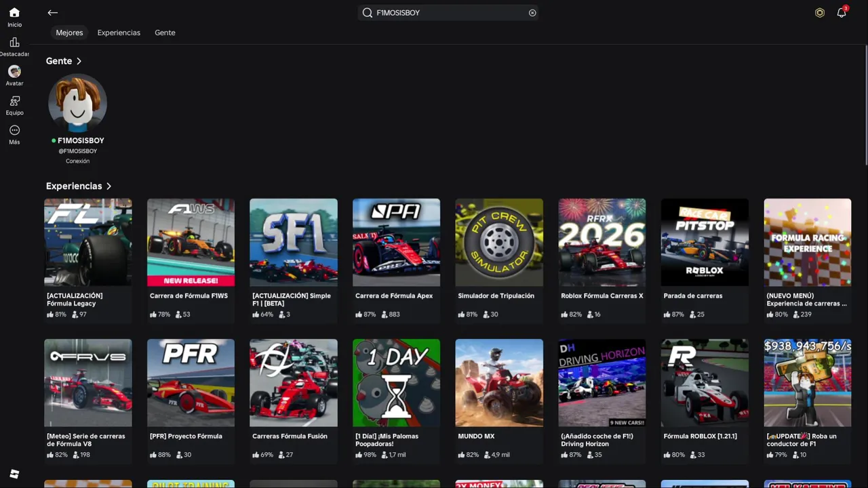Open MUNDO MX game thumbnail

tap(499, 383)
